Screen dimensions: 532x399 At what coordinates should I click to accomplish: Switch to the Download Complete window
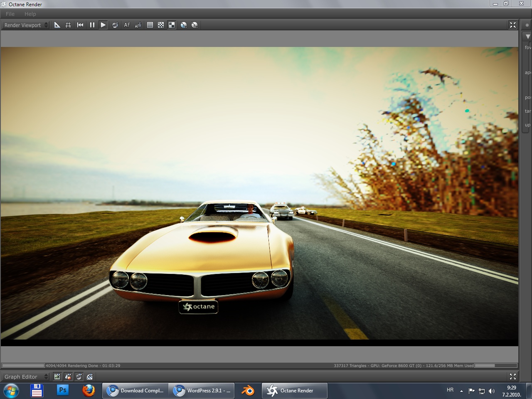click(135, 391)
